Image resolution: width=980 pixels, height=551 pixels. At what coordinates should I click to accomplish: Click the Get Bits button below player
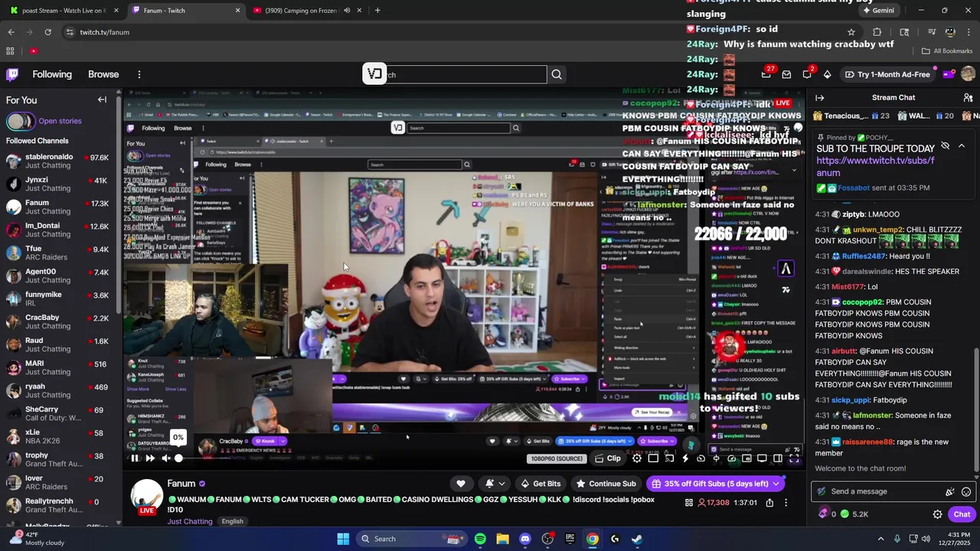[541, 484]
